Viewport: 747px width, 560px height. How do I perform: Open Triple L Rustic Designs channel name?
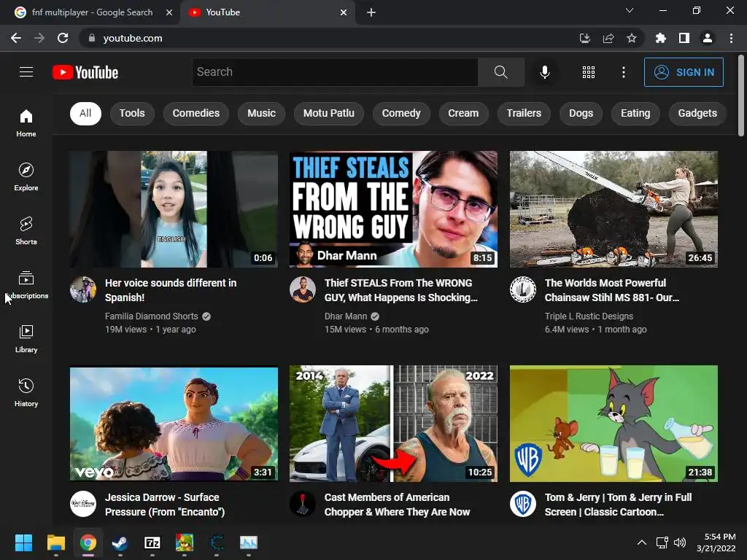(x=589, y=316)
